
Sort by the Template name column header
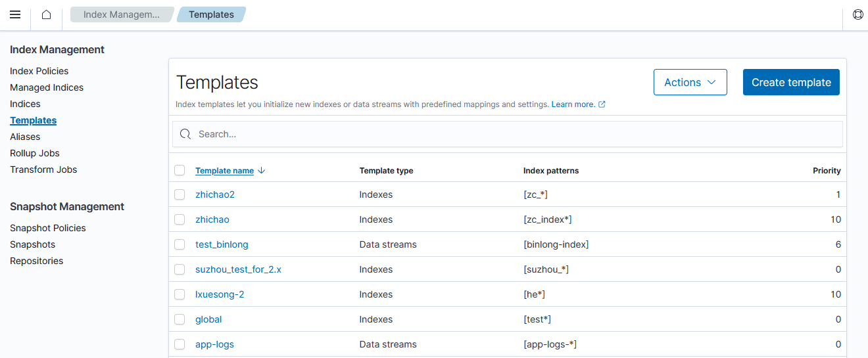224,170
